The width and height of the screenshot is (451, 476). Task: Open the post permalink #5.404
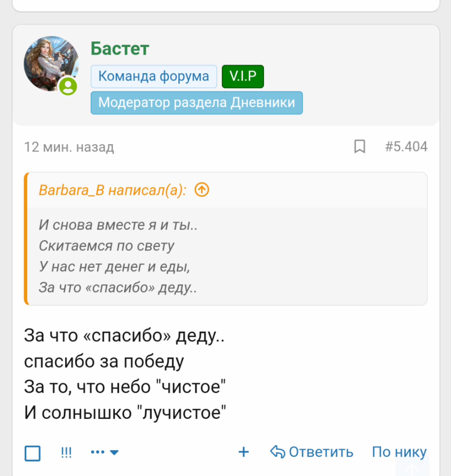(406, 146)
